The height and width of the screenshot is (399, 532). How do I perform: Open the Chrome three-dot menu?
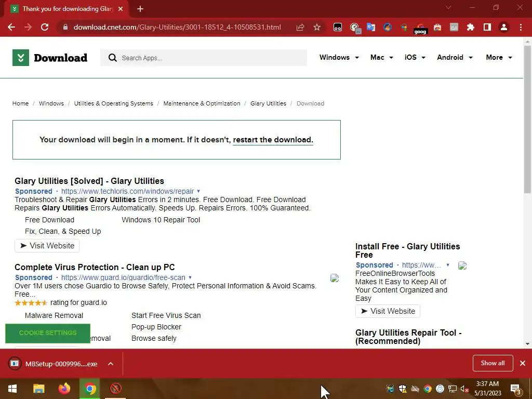[x=521, y=27]
